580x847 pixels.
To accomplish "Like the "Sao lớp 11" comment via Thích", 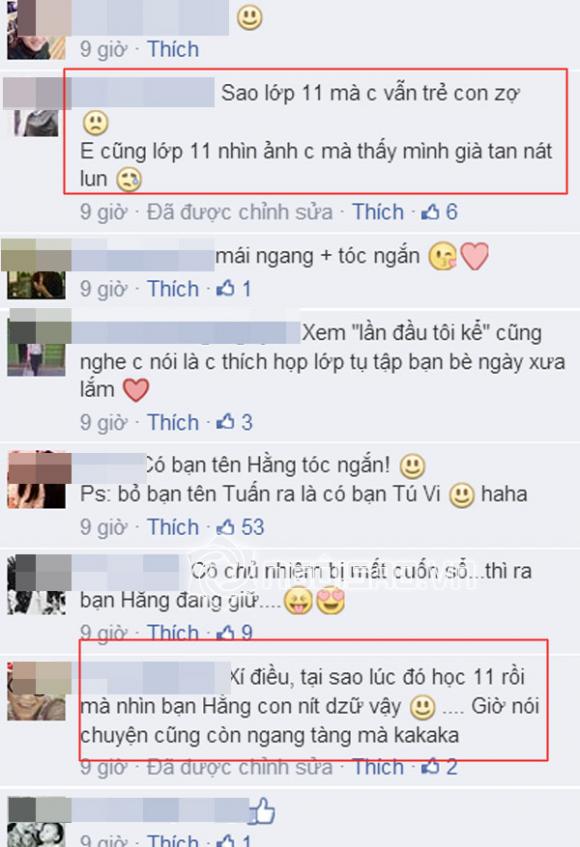I will [377, 212].
